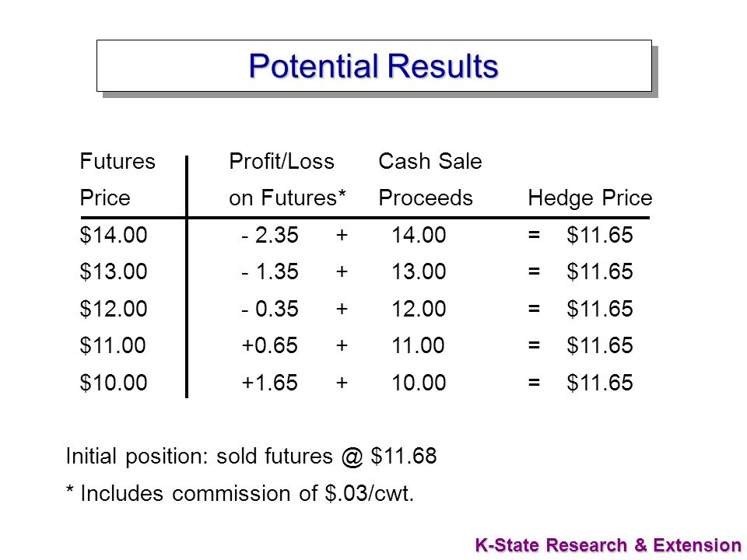Select the $10.00 futures price cell

pos(114,383)
